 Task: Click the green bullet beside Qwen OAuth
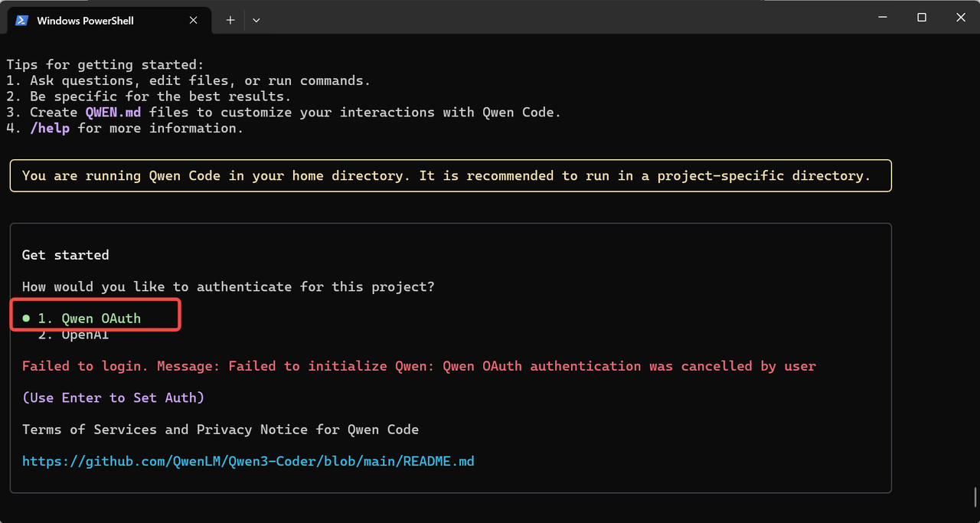pos(27,319)
